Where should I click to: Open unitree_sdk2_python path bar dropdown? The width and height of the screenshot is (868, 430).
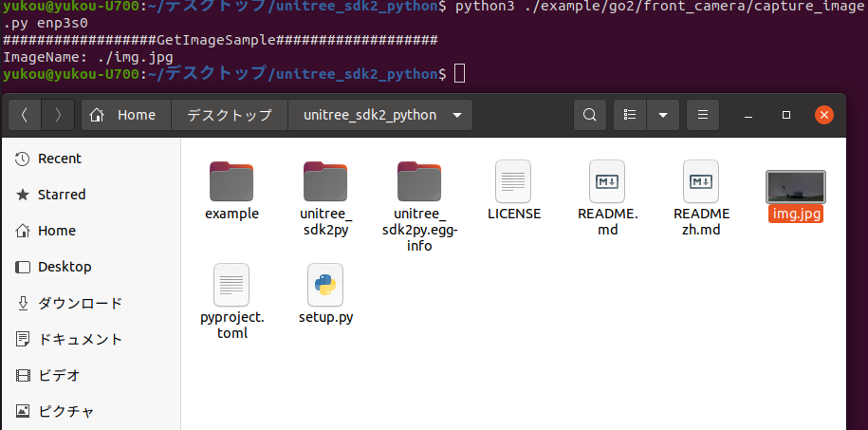coord(457,115)
